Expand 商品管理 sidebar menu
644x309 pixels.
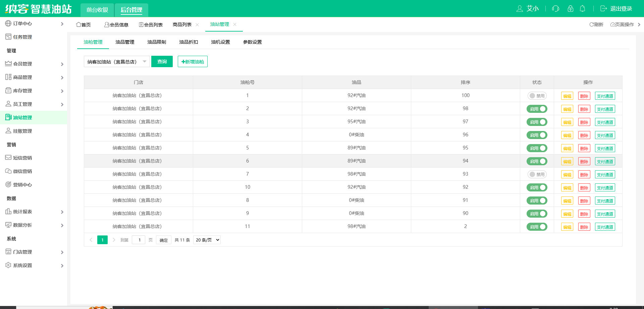tap(34, 77)
